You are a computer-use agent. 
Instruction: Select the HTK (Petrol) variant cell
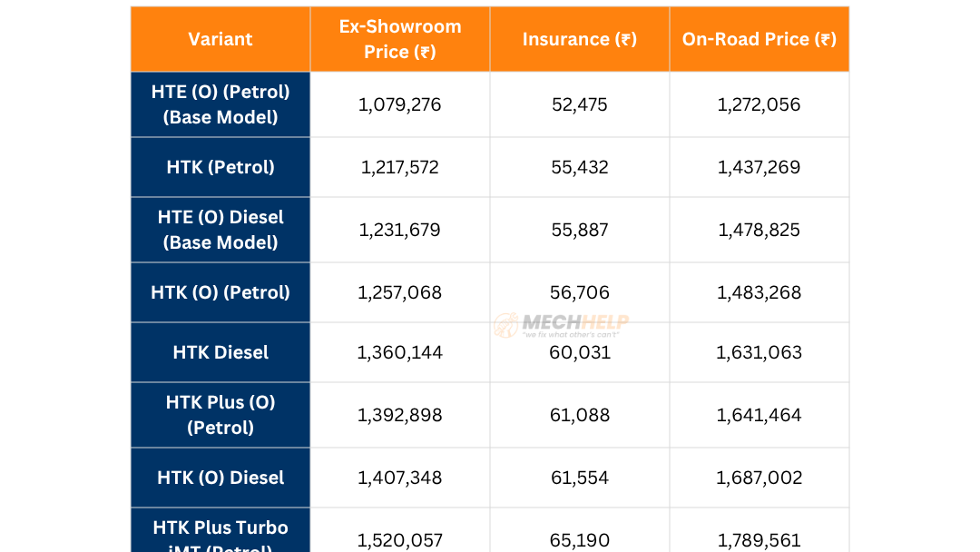[220, 167]
